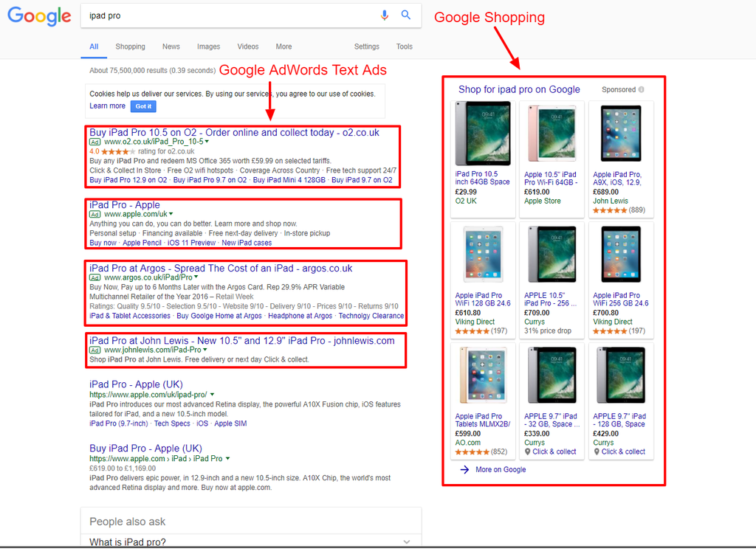This screenshot has height=560, width=756.
Task: Click the More on Google arrow icon
Action: [x=464, y=469]
